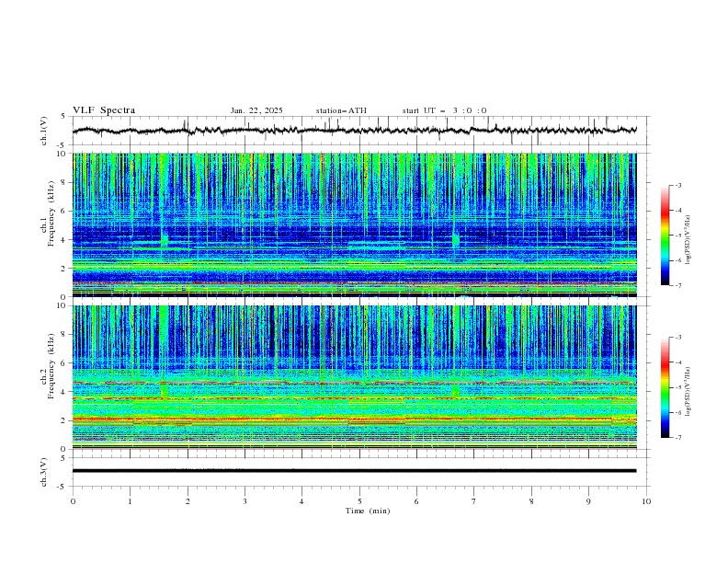
Task: Click the "Time (min)" axis label
Action: coord(368,511)
